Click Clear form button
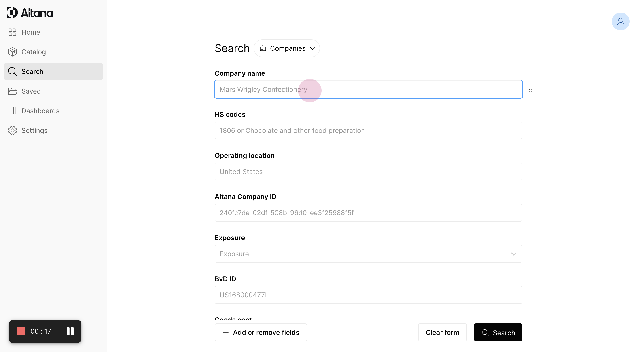The height and width of the screenshot is (352, 644). pyautogui.click(x=442, y=332)
